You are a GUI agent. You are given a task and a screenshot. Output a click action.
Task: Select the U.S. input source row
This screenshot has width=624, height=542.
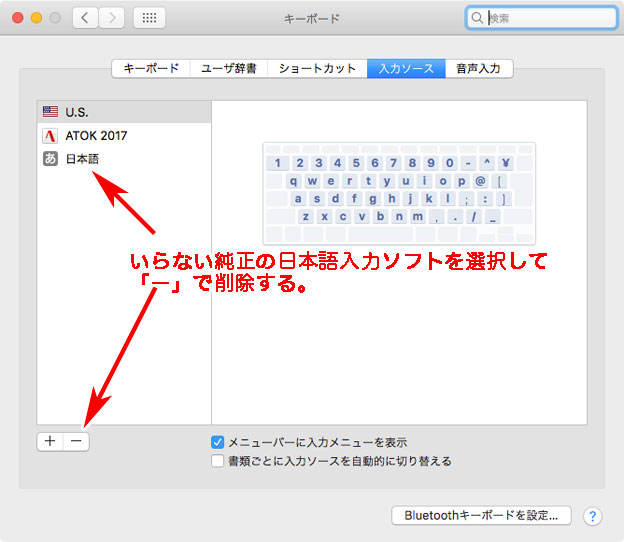tap(124, 112)
